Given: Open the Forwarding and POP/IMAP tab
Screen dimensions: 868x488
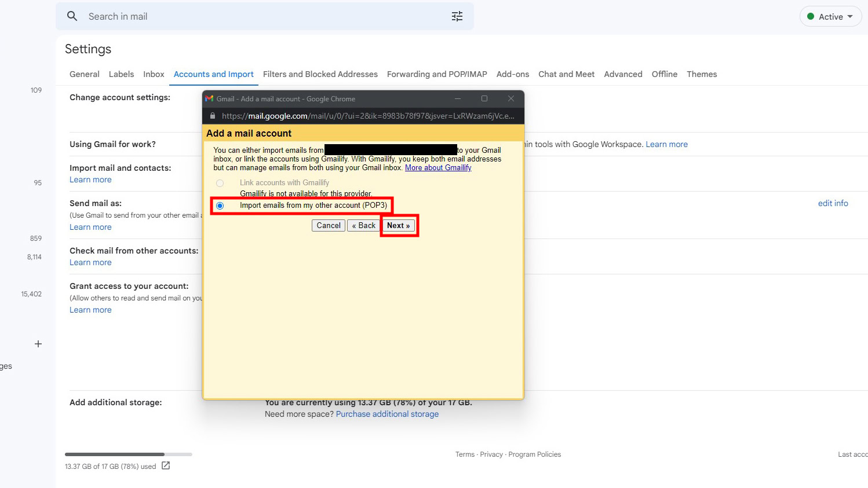Looking at the screenshot, I should click(437, 74).
